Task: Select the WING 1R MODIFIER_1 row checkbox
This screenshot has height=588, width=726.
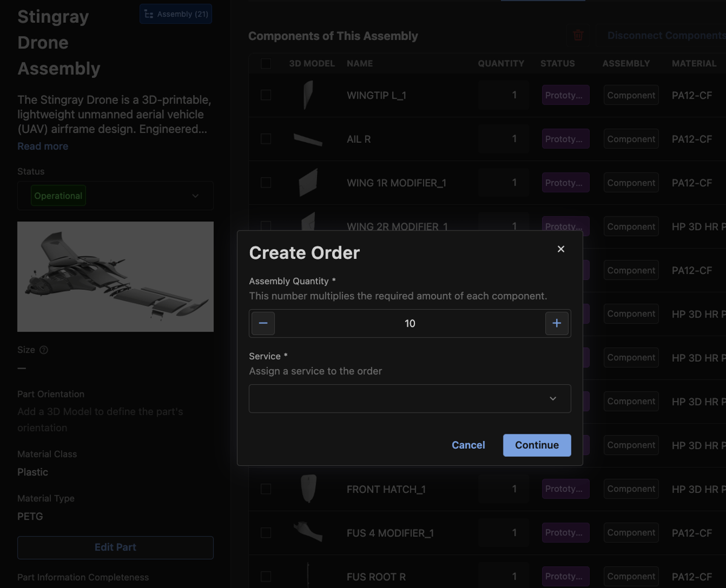Action: [266, 183]
